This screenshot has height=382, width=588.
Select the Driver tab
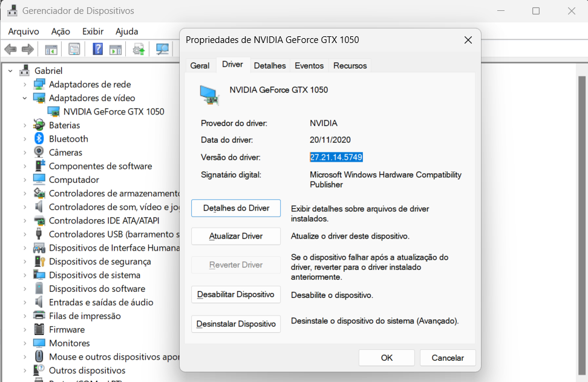[x=232, y=65]
